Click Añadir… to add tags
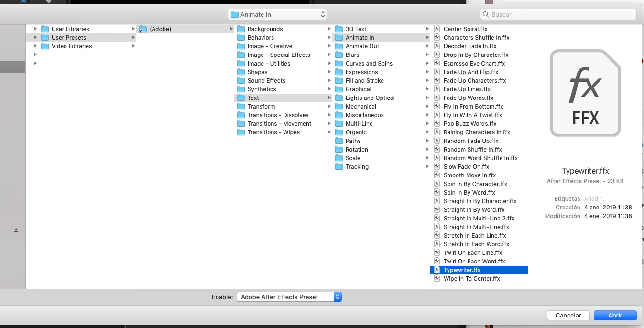644x328 pixels. pos(595,198)
